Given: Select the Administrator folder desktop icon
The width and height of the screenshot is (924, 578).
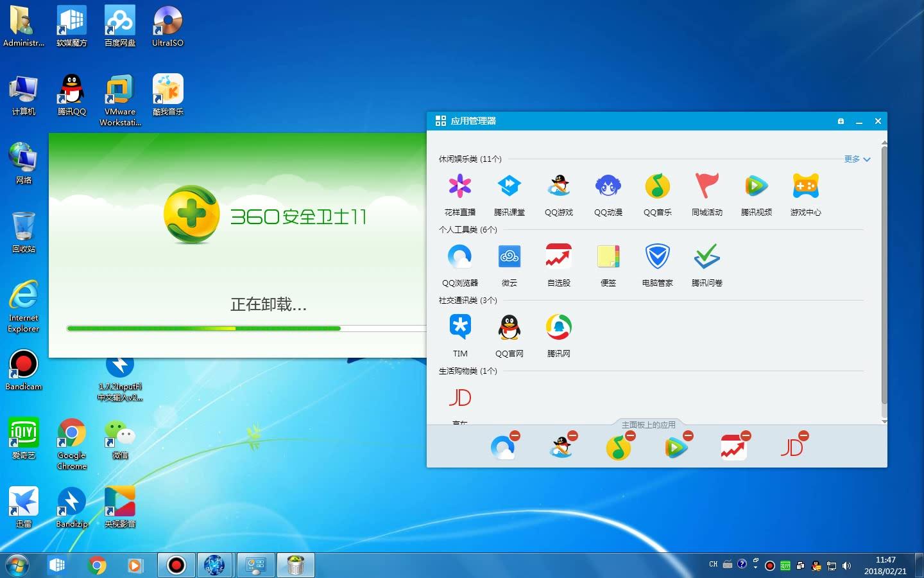Looking at the screenshot, I should pos(24,27).
